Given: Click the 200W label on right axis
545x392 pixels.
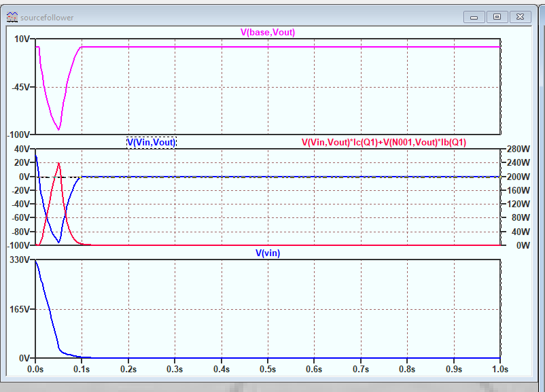Looking at the screenshot, I should coord(518,177).
